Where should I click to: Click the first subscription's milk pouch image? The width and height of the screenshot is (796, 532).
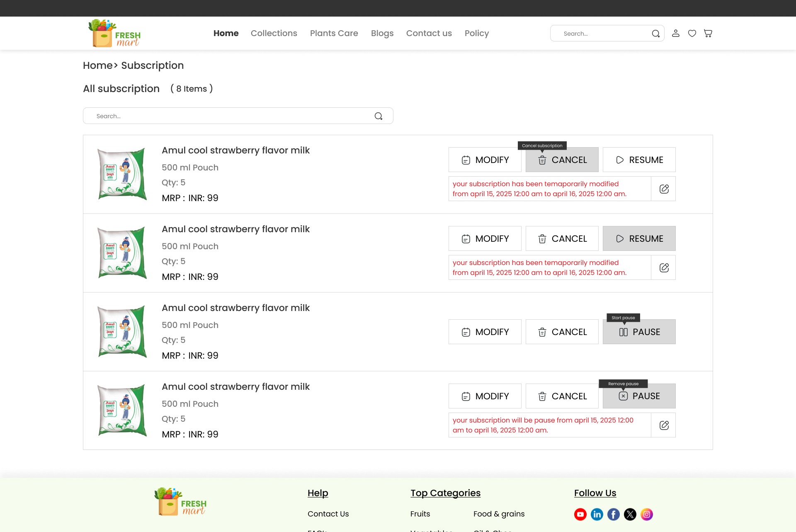(122, 174)
